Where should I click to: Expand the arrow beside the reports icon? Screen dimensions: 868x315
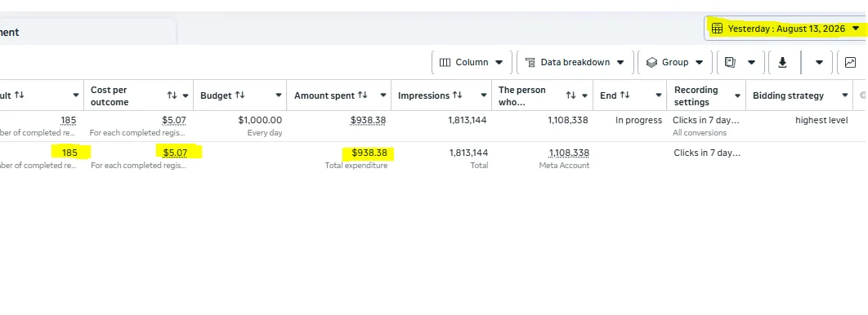[751, 63]
